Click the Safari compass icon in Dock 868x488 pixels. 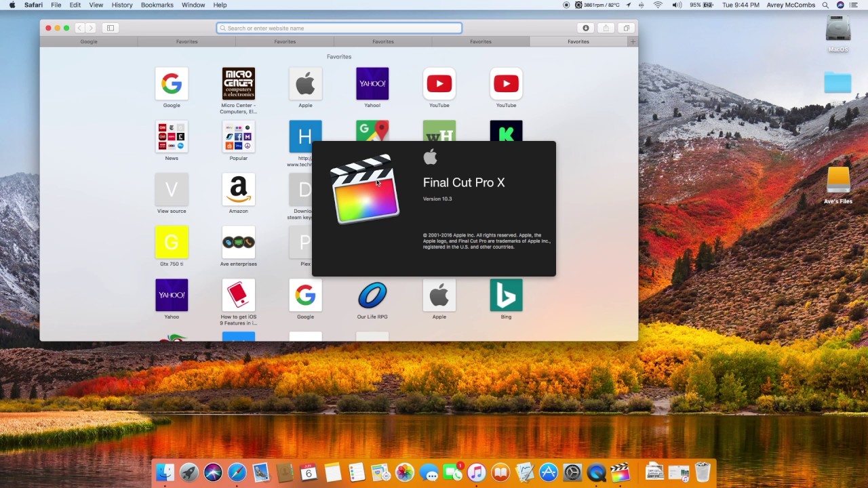pos(237,472)
